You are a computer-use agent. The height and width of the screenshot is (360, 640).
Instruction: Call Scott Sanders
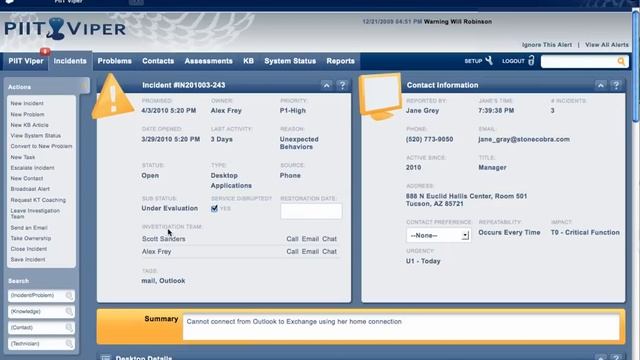pyautogui.click(x=292, y=239)
